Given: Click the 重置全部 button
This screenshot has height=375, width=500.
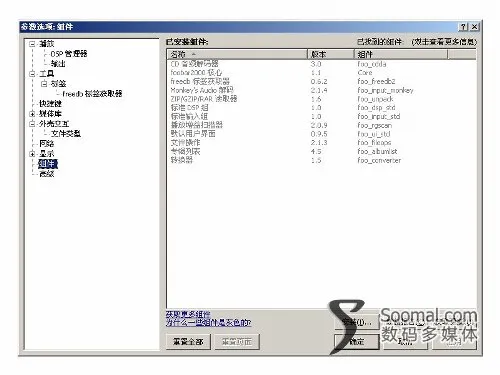Looking at the screenshot, I should click(188, 342).
